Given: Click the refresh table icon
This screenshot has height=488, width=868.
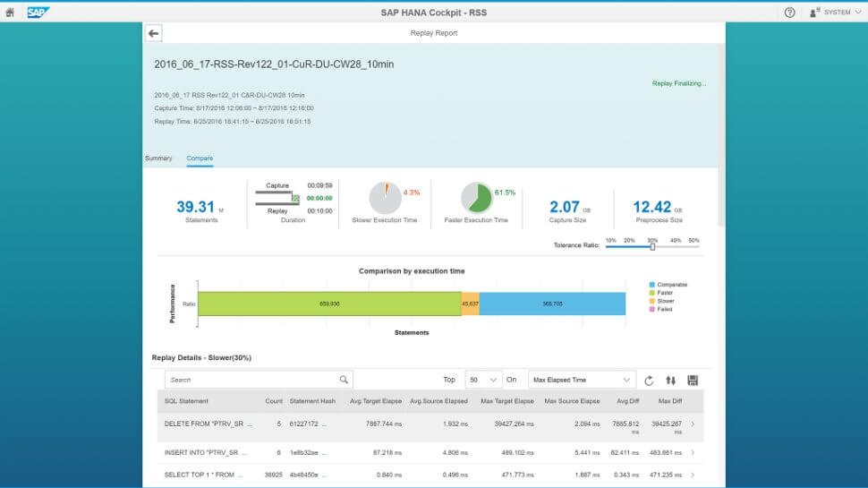Looking at the screenshot, I should click(x=649, y=381).
